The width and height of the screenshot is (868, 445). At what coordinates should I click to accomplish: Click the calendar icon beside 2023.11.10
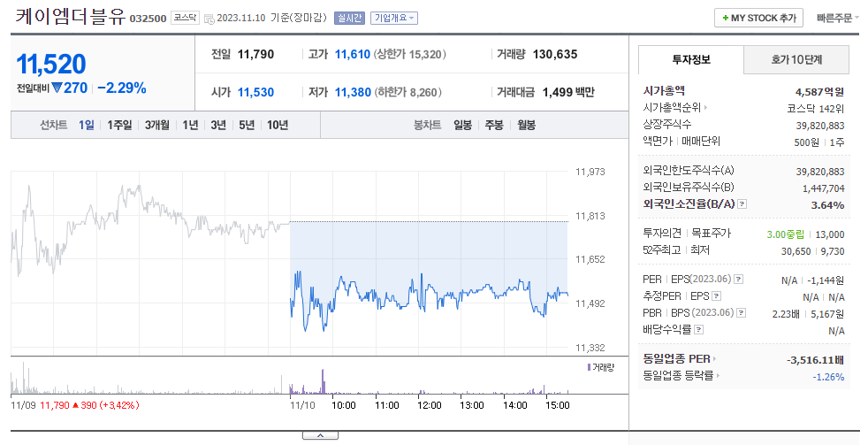(x=209, y=19)
